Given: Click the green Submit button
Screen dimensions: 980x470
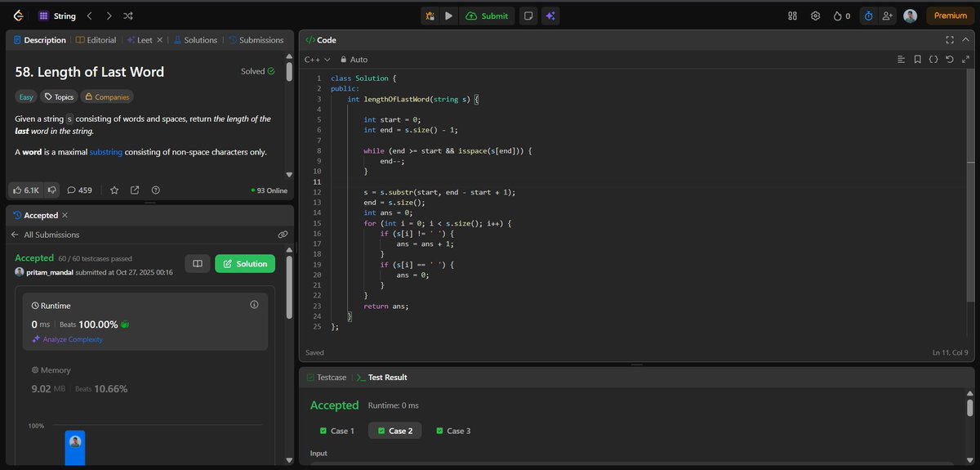Looking at the screenshot, I should pyautogui.click(x=488, y=16).
